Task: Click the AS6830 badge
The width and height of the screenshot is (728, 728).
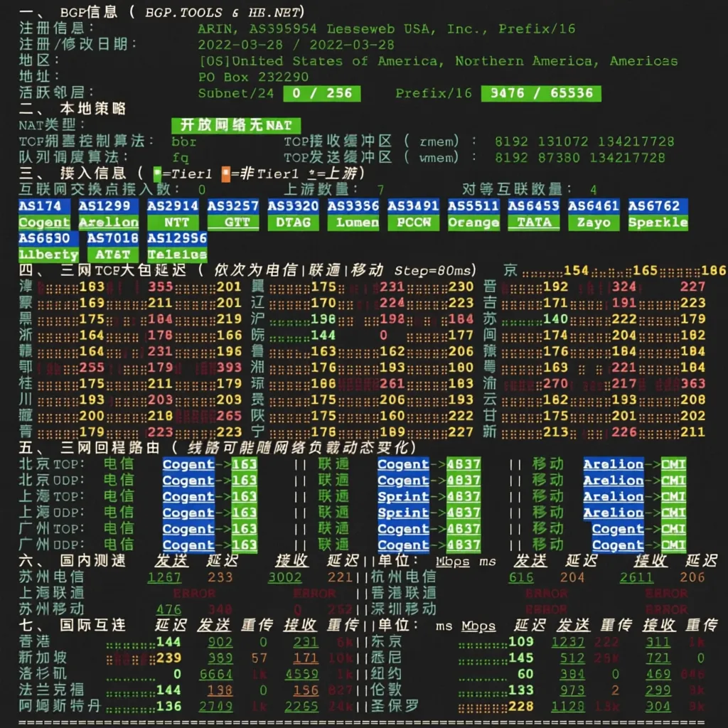Action: click(x=49, y=238)
